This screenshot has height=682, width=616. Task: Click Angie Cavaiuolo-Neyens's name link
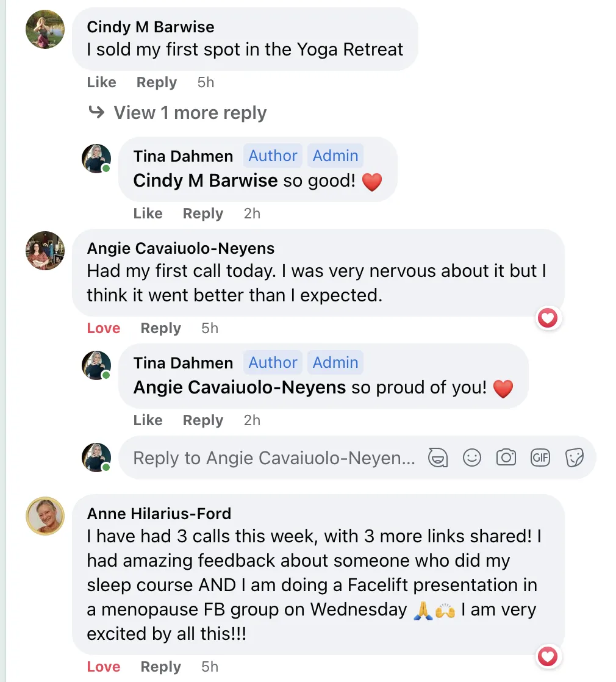click(181, 248)
